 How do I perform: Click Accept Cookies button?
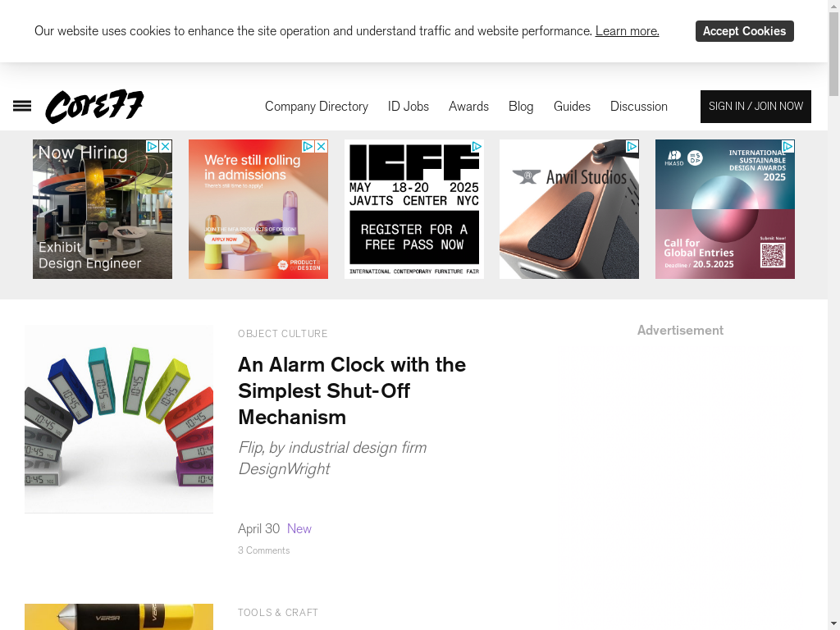pos(745,31)
